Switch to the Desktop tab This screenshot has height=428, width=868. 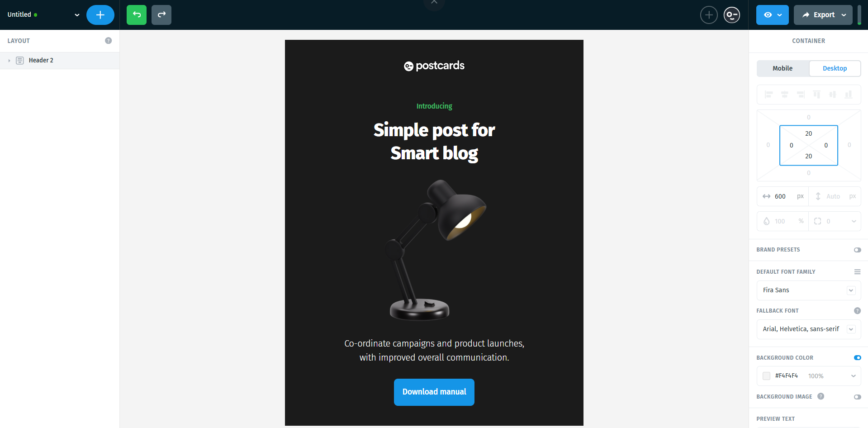tap(835, 68)
